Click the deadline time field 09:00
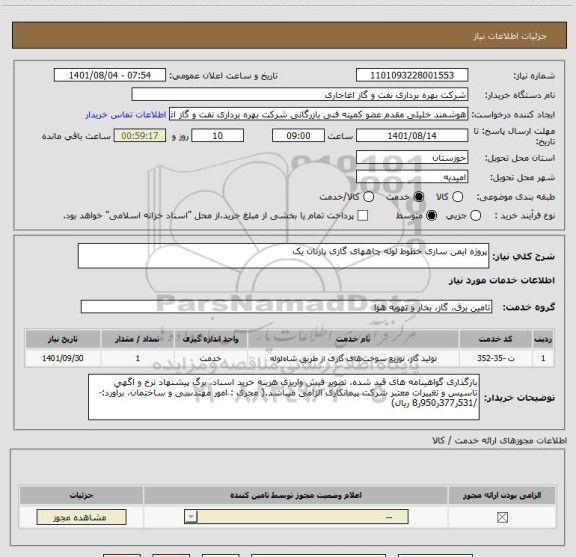Image resolution: width=576 pixels, height=557 pixels. (298, 136)
